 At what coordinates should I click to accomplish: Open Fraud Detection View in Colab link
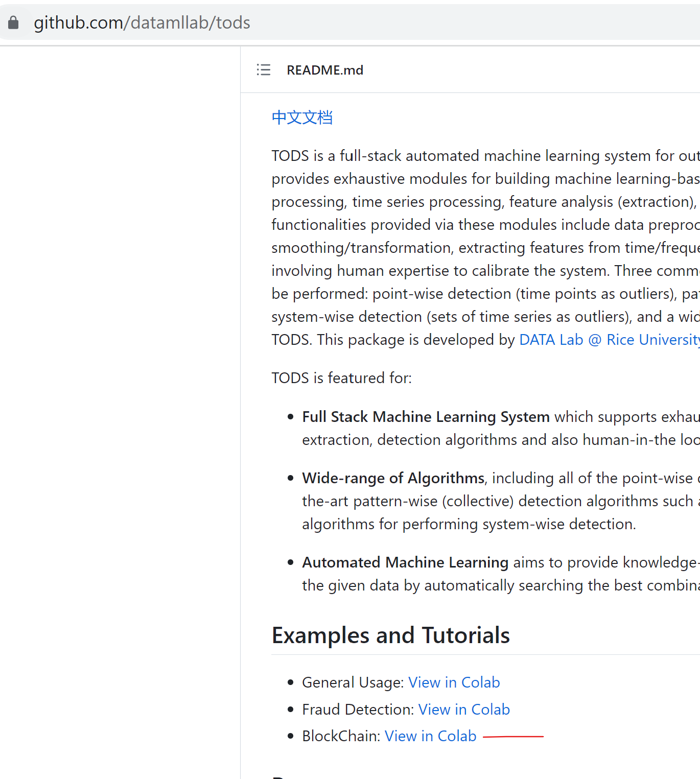(x=463, y=709)
